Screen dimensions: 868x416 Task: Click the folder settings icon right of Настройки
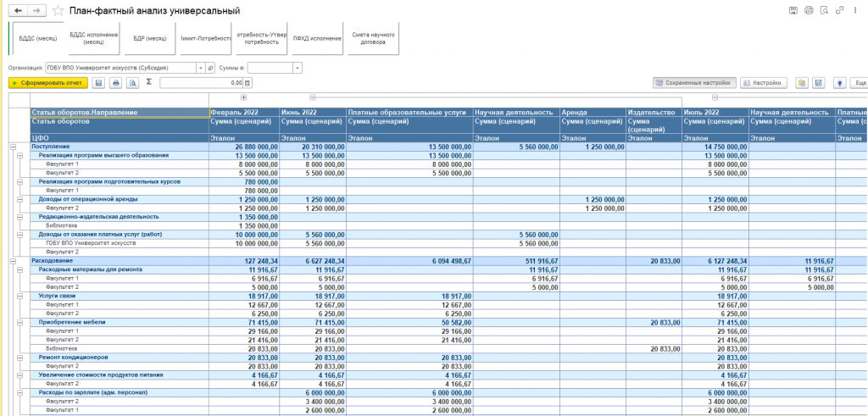click(802, 83)
